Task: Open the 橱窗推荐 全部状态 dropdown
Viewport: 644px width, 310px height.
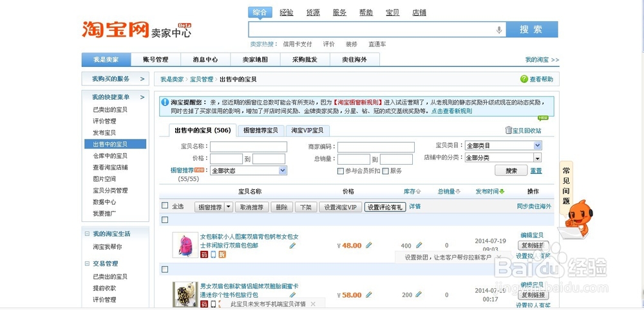Action: 249,170
